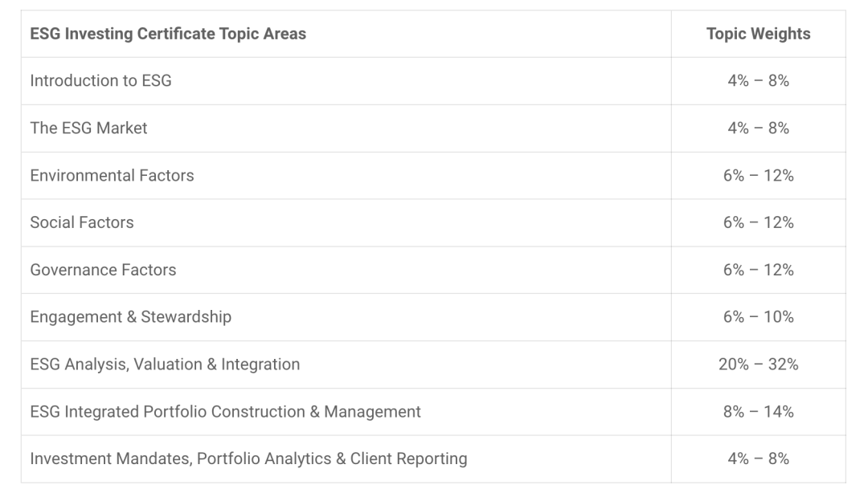Select the Environmental Factors topic cell

pos(112,175)
